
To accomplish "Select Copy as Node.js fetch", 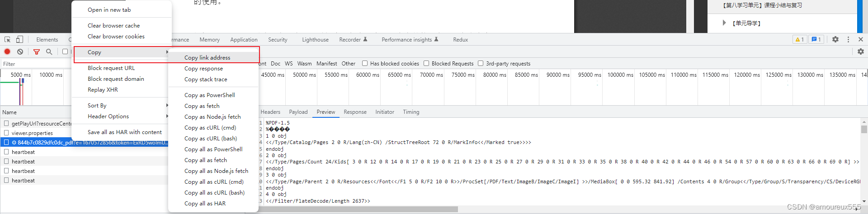I will pos(213,116).
